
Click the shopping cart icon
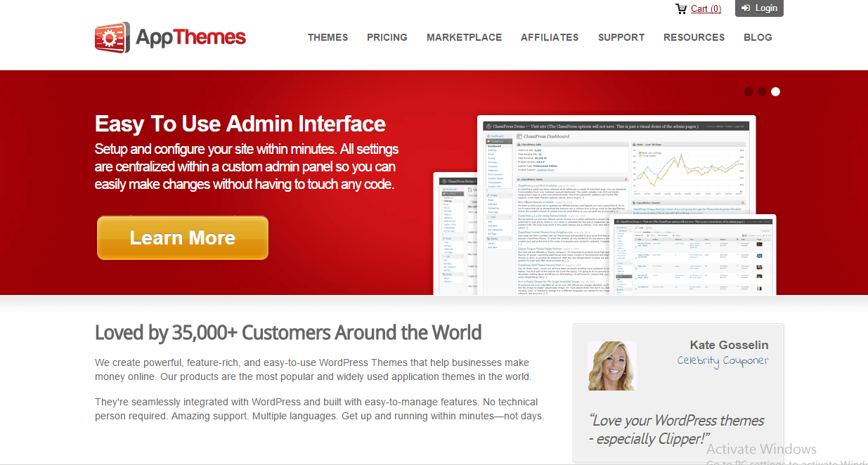point(681,8)
